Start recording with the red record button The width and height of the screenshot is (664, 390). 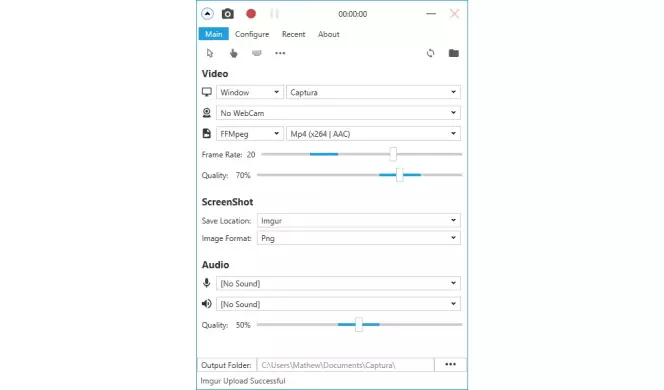pyautogui.click(x=251, y=14)
